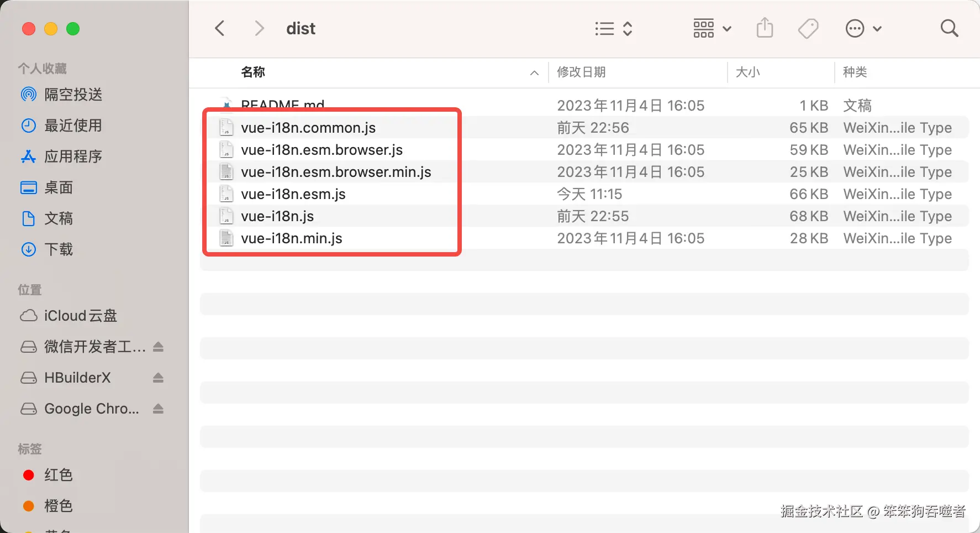Open 隔空投送 in the sidebar
The width and height of the screenshot is (980, 533).
click(x=73, y=95)
